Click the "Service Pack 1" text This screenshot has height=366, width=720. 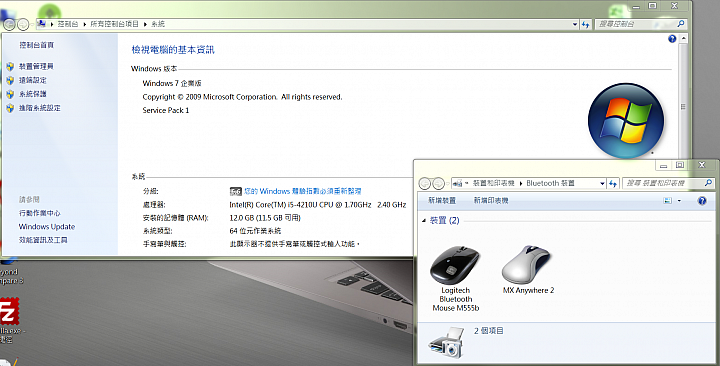pyautogui.click(x=166, y=110)
